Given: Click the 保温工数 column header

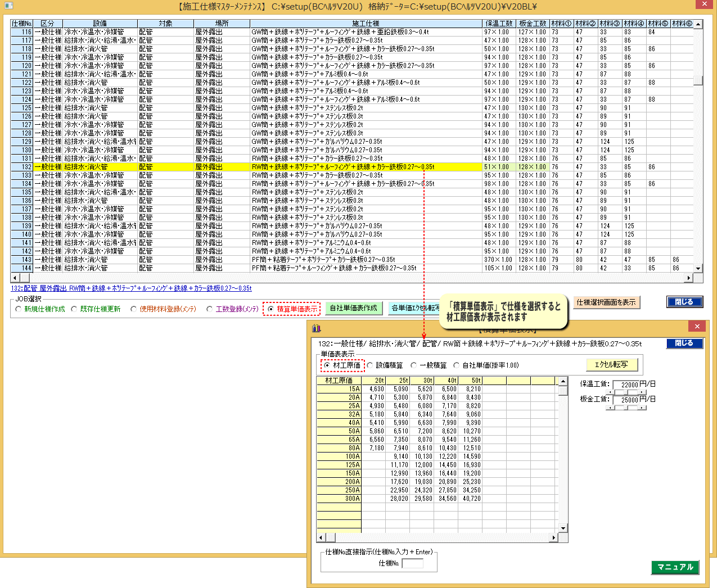Looking at the screenshot, I should 499,24.
